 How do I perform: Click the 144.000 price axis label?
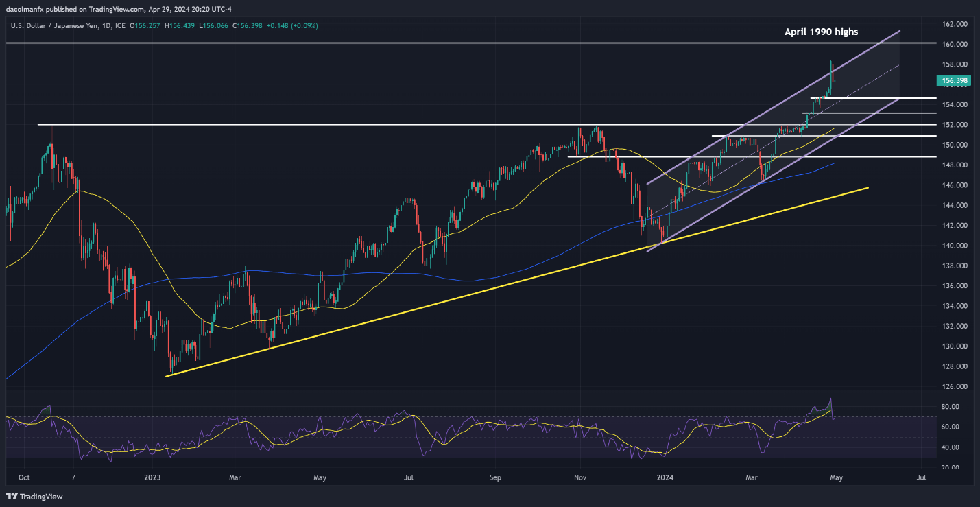click(955, 205)
